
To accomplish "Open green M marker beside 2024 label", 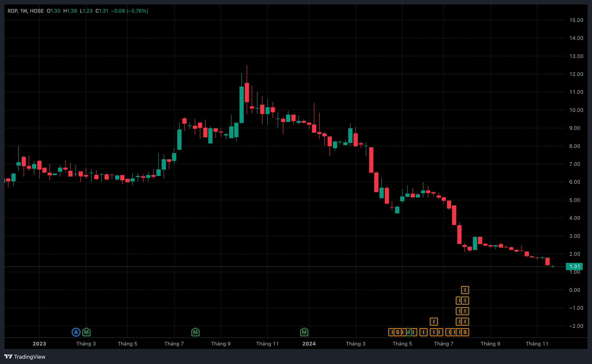I will click(x=304, y=332).
